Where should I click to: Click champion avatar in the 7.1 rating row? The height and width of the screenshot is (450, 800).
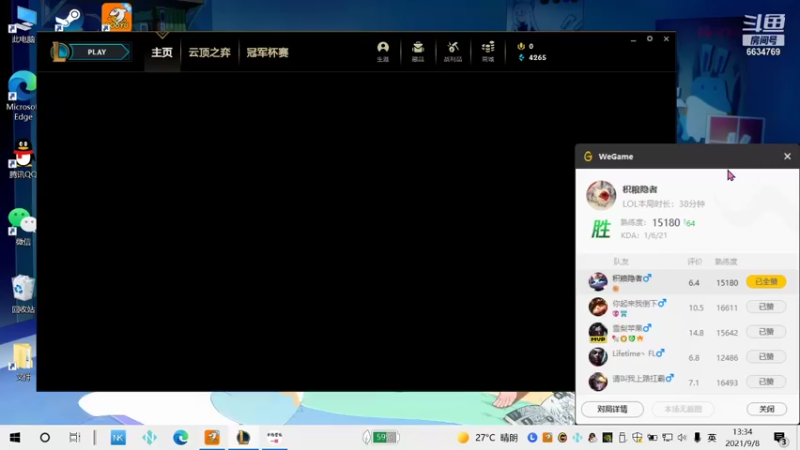point(597,382)
